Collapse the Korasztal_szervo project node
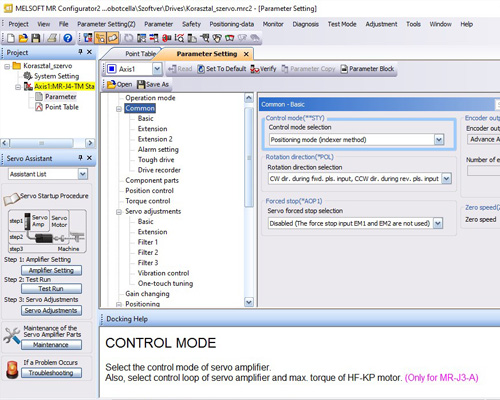Screen dimensions: 500x400 (7, 66)
